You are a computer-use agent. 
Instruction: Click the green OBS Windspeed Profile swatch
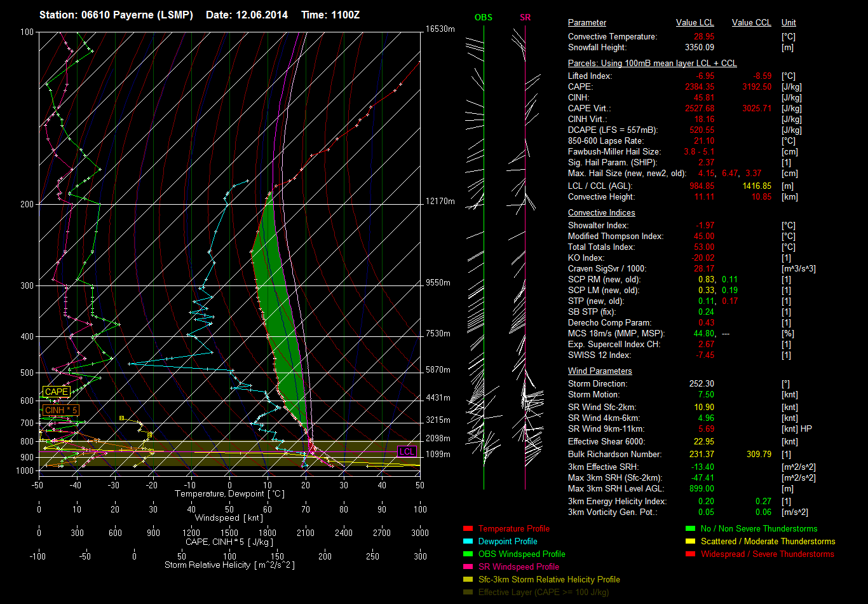click(468, 554)
